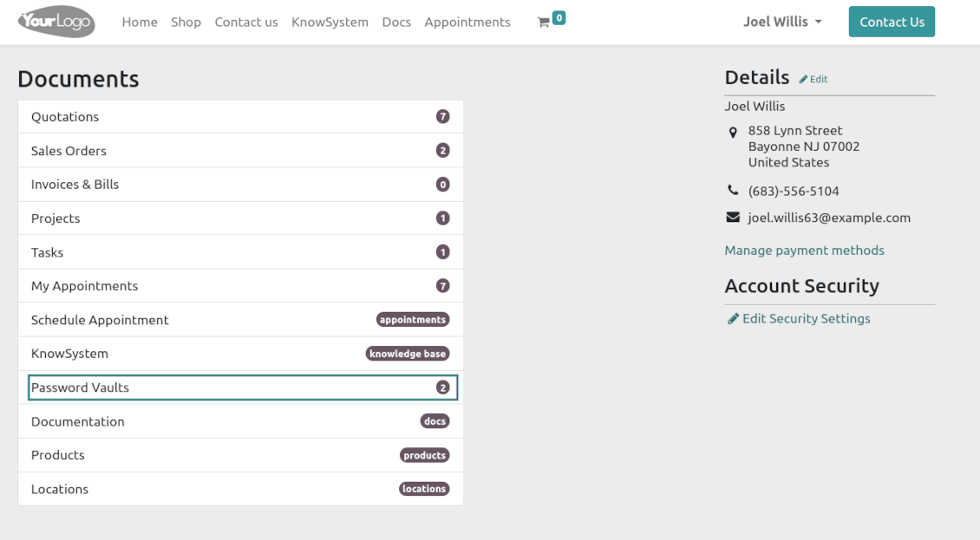Click the phone icon beside the number
The height and width of the screenshot is (540, 980).
click(x=733, y=191)
